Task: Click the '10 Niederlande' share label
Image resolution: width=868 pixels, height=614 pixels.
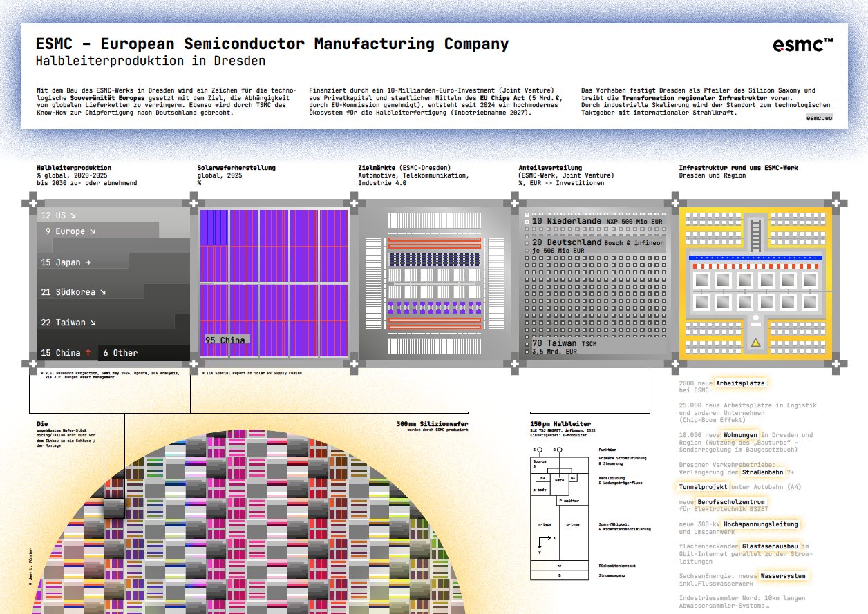Action: click(x=567, y=221)
